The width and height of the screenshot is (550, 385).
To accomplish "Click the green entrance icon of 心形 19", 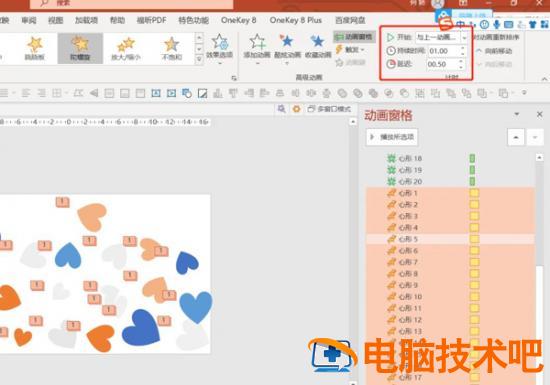I will click(x=391, y=170).
